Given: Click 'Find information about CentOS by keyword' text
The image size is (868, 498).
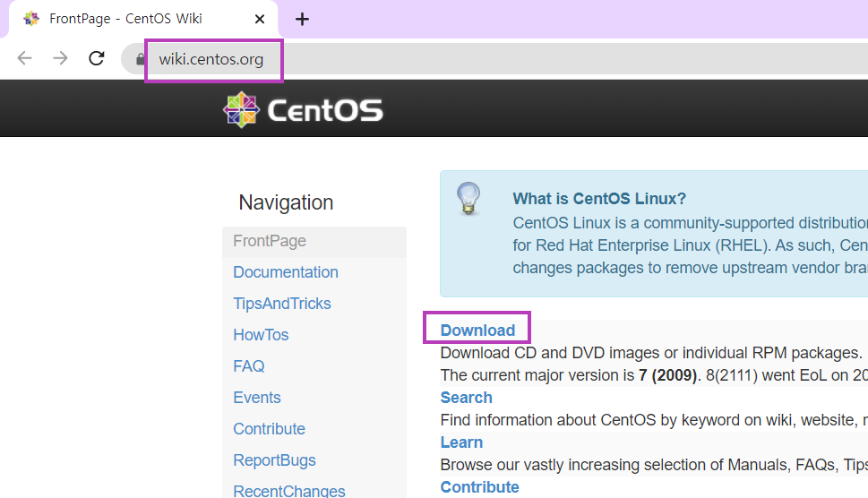Looking at the screenshot, I should [x=654, y=420].
